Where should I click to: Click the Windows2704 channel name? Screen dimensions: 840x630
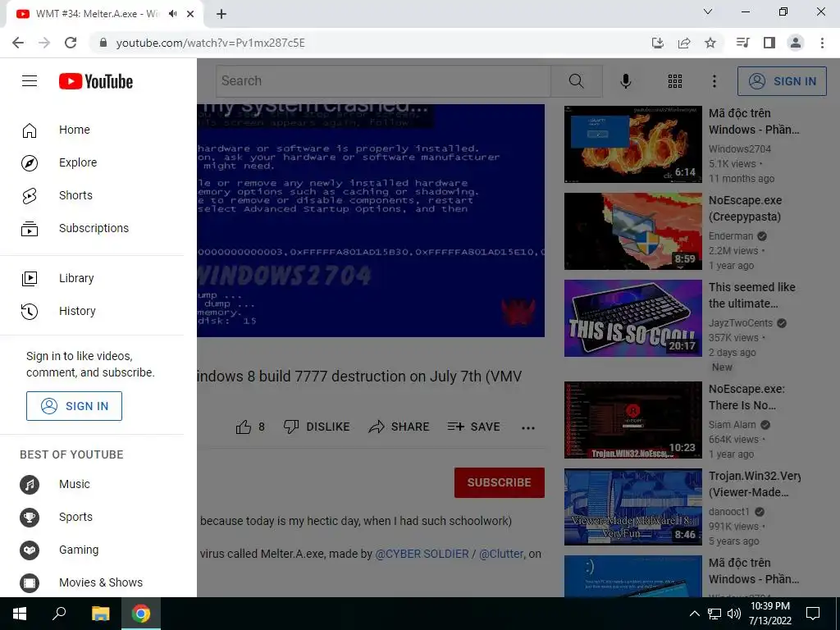click(740, 149)
